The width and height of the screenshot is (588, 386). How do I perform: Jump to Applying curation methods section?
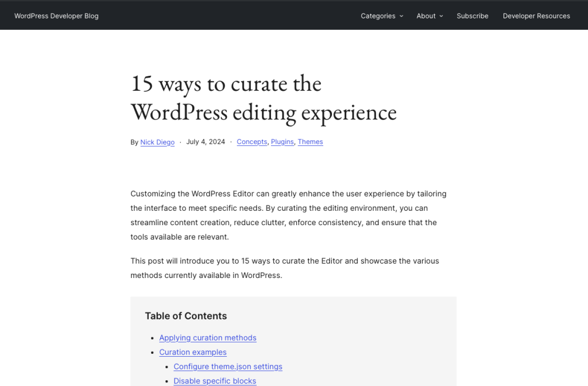tap(207, 338)
